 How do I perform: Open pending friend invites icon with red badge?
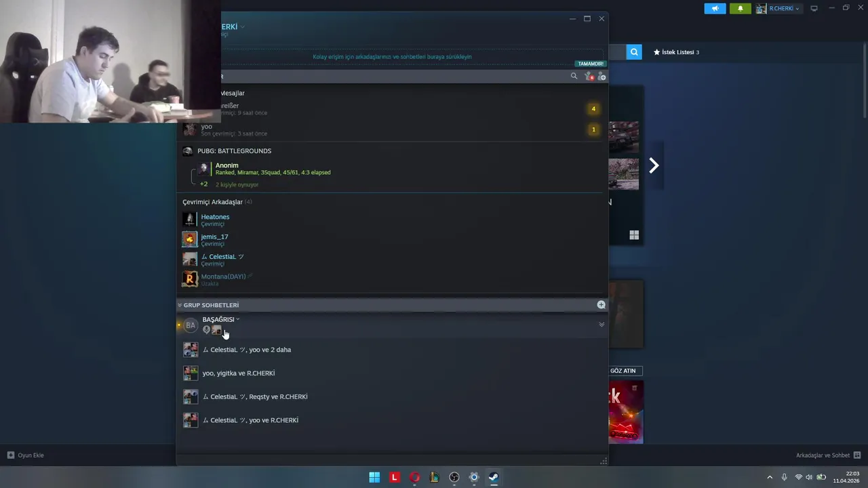point(589,77)
